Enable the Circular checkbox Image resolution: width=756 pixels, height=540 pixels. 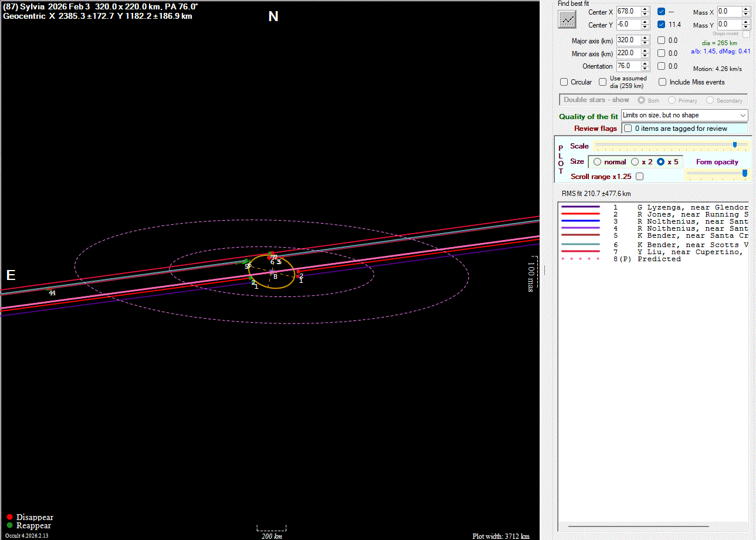[564, 82]
